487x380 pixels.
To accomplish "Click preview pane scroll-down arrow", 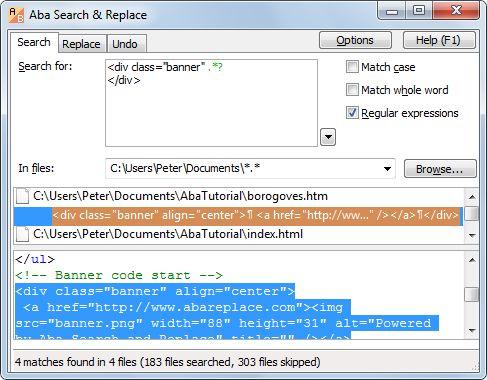I will (472, 331).
